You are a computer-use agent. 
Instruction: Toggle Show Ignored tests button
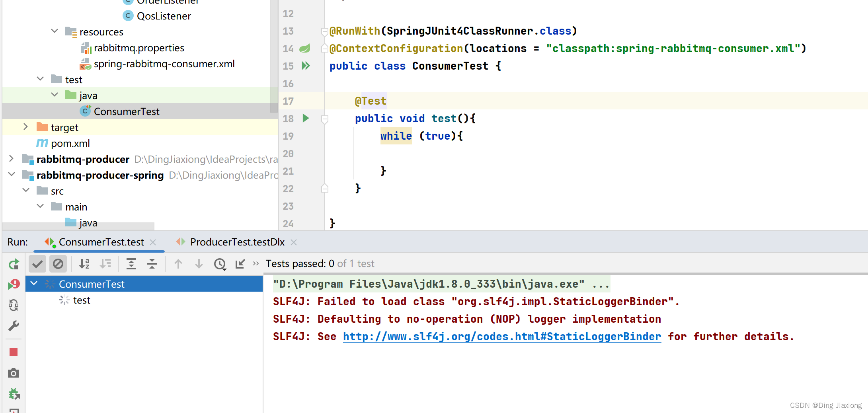58,264
